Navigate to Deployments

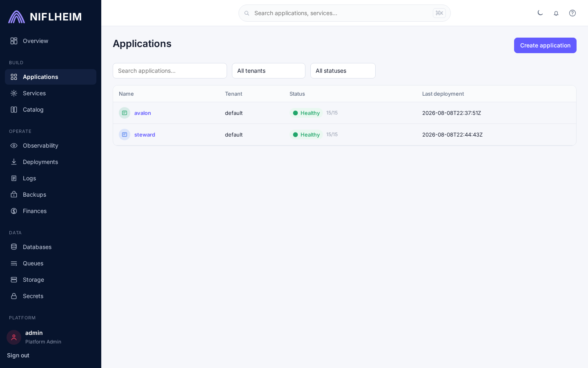tap(51, 162)
